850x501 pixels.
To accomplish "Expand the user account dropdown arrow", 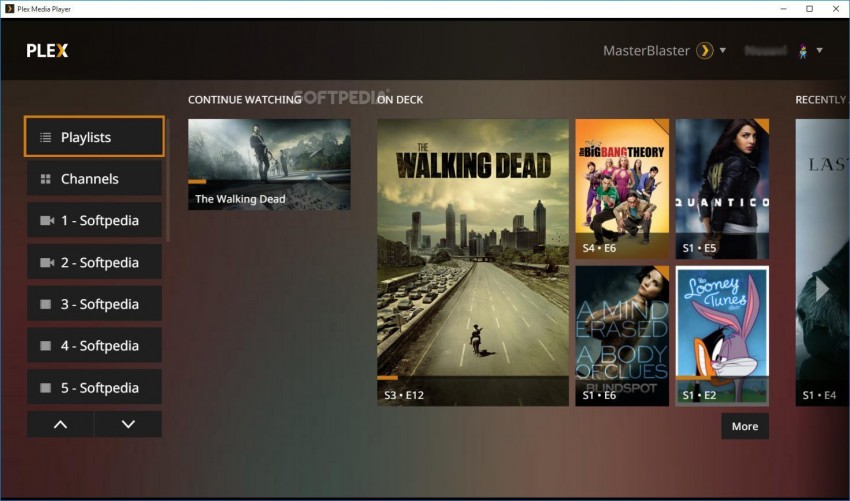I will point(820,50).
